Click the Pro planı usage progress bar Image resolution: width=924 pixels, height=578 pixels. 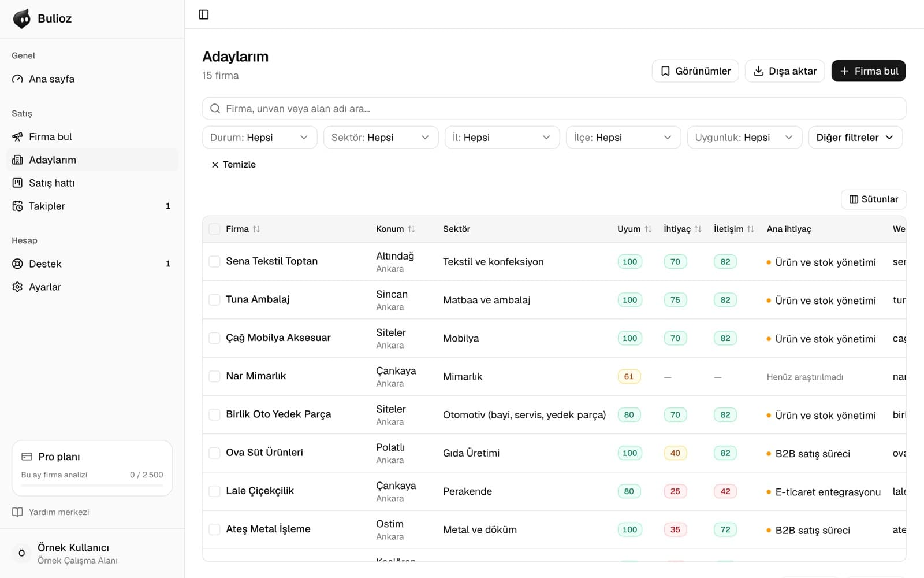pyautogui.click(x=92, y=486)
